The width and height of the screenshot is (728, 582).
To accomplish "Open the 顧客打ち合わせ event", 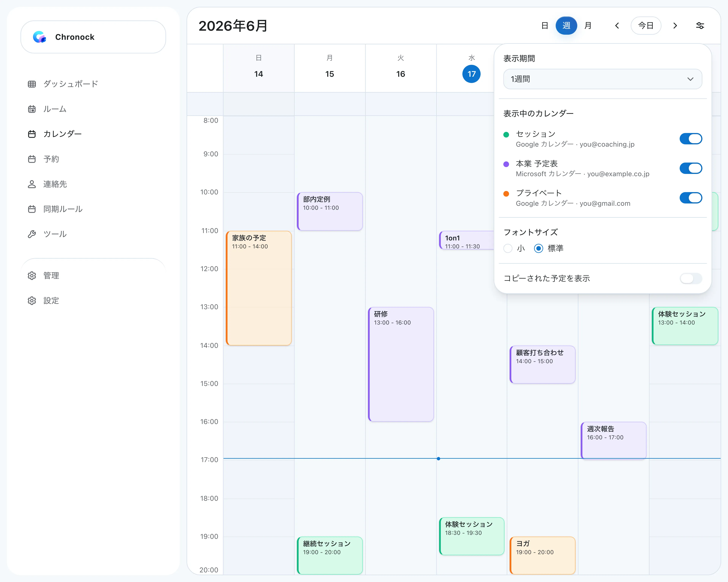I will click(543, 364).
